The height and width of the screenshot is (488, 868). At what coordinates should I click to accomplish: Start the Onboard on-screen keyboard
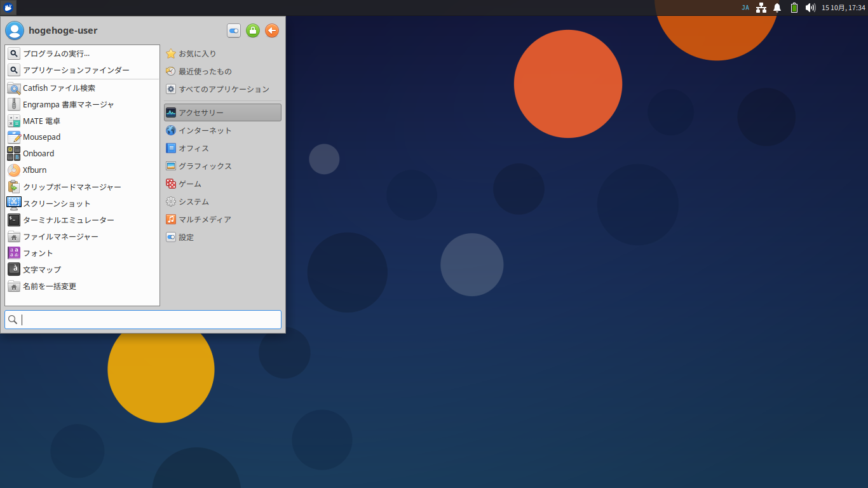[39, 153]
